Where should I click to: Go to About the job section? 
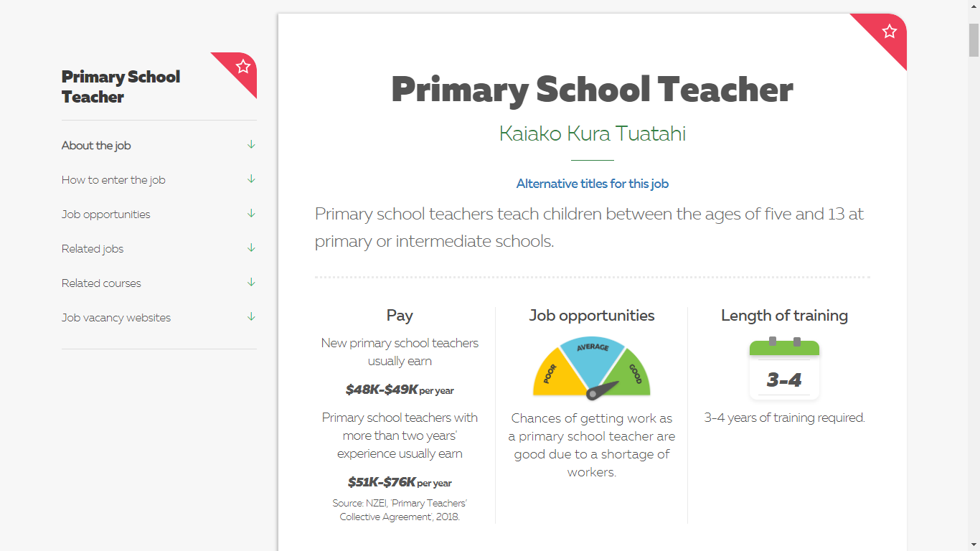pyautogui.click(x=96, y=146)
